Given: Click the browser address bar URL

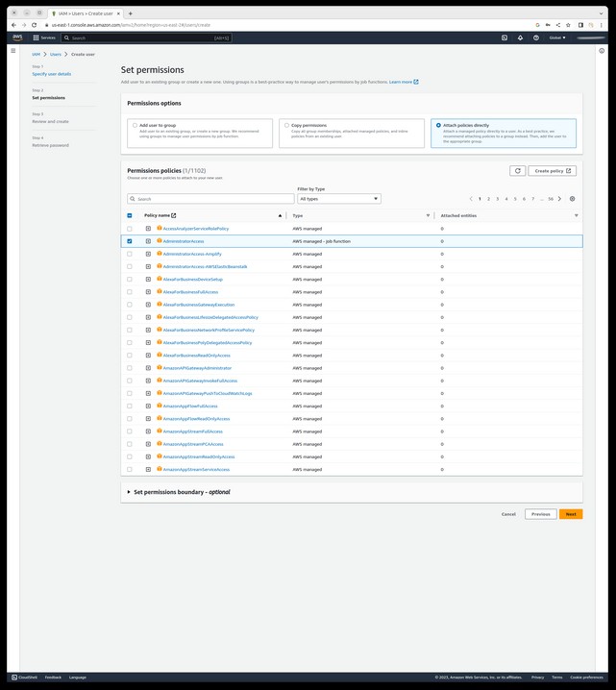Looking at the screenshot, I should tap(131, 25).
